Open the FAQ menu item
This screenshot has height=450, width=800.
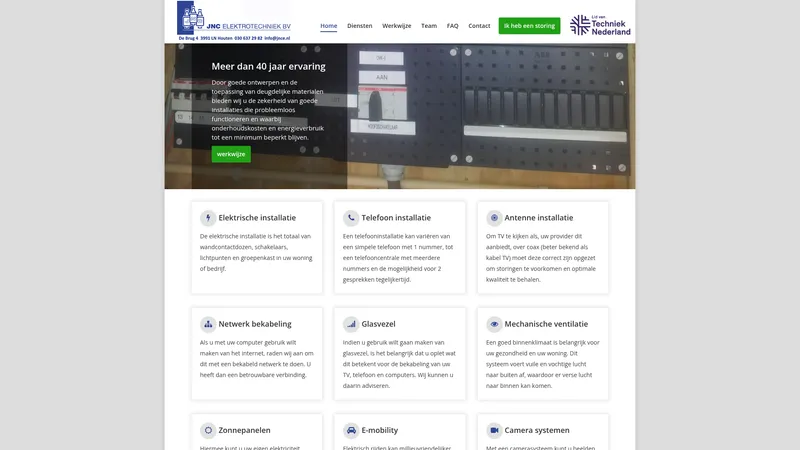453,26
